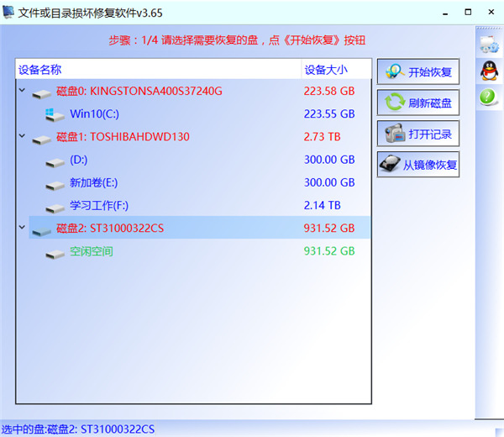
Task: Click the 设备大小 column header
Action: pos(336,70)
